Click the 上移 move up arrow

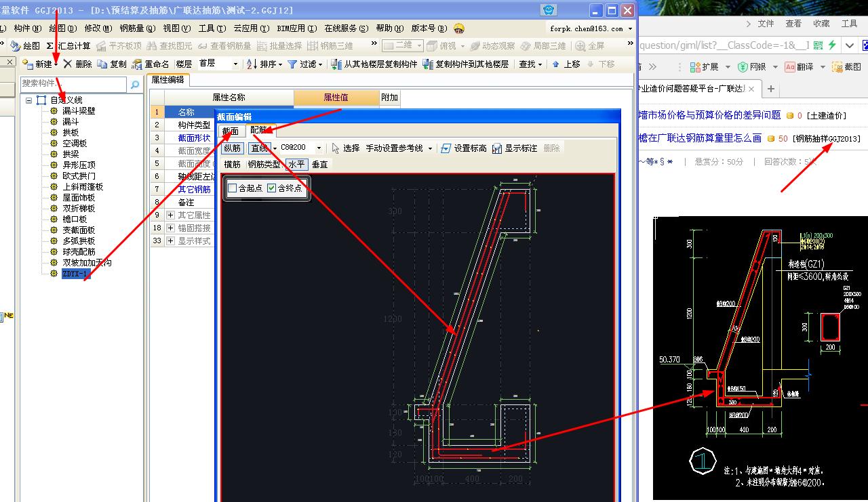(x=566, y=64)
